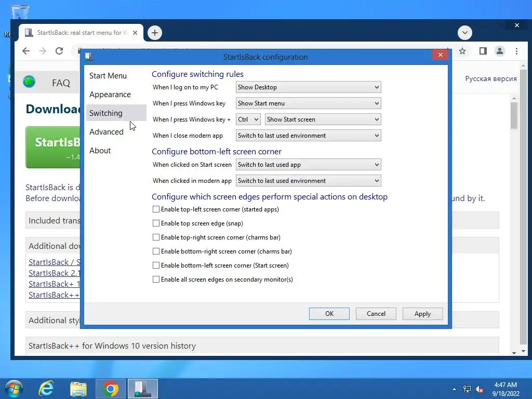The image size is (532, 399).
Task: Open the Windows Start orb
Action: pos(14,389)
